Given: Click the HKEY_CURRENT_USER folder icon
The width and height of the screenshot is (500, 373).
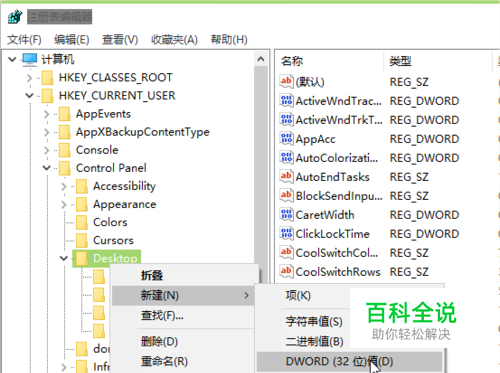Looking at the screenshot, I should pyautogui.click(x=47, y=96).
